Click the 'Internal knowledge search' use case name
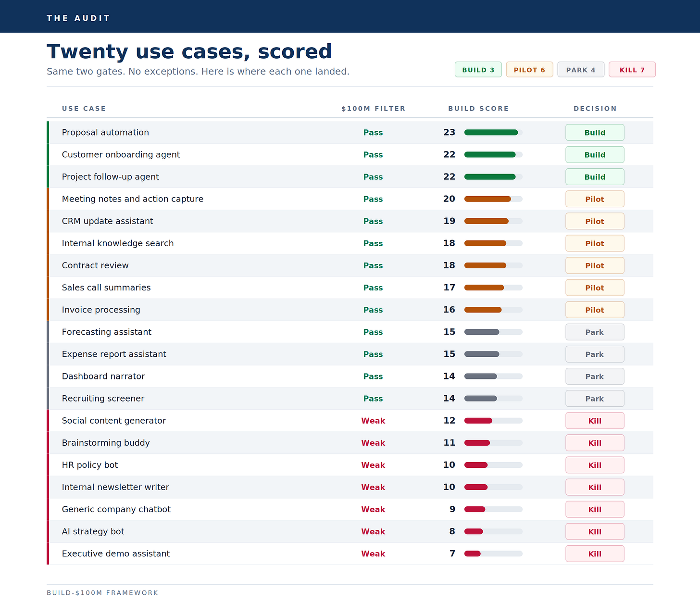 click(x=118, y=243)
